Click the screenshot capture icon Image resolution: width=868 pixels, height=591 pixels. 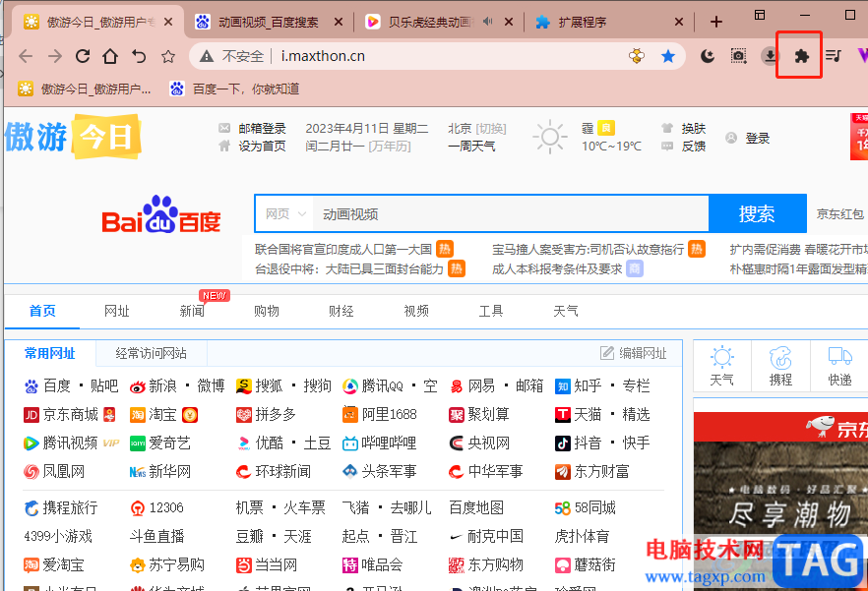click(x=738, y=55)
